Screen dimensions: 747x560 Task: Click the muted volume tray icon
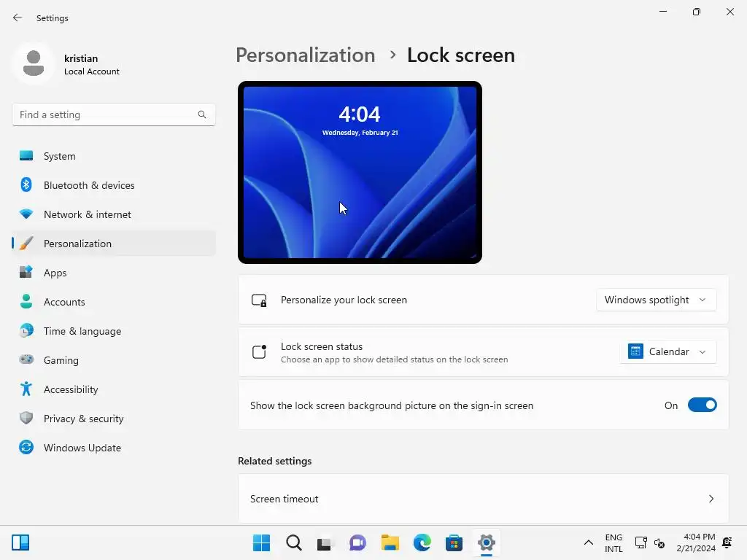pos(659,542)
